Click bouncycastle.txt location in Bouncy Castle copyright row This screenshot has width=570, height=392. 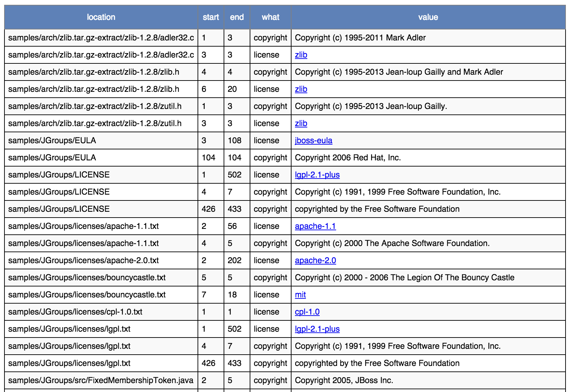(87, 278)
